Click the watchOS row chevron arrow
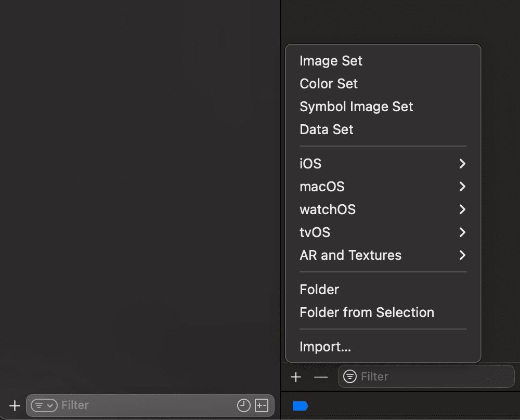Image resolution: width=520 pixels, height=420 pixels. coord(462,209)
